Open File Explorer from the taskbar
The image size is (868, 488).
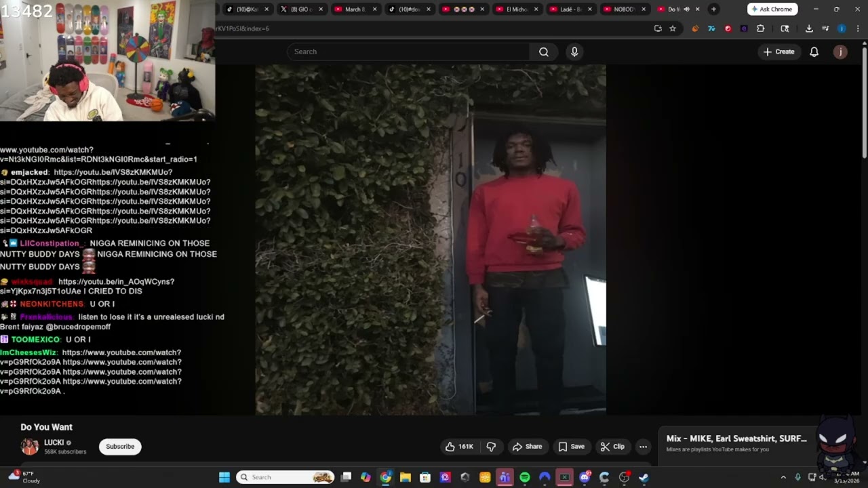pos(405,477)
